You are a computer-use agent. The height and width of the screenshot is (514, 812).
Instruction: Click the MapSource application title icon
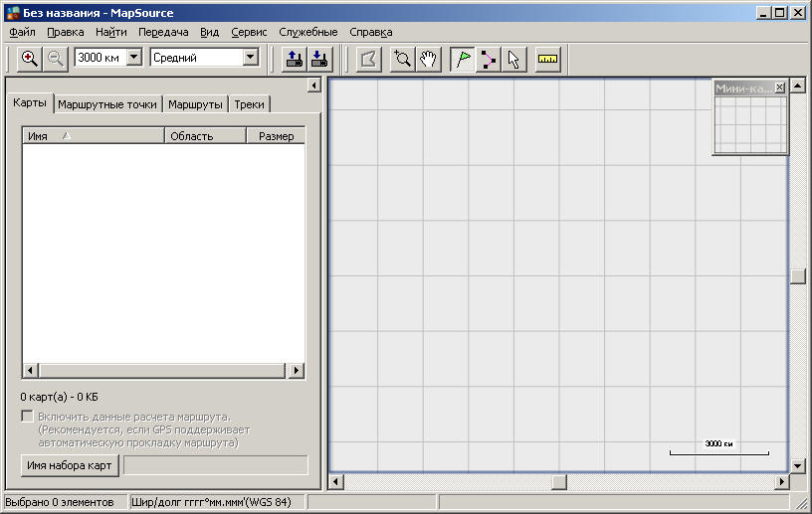click(12, 12)
